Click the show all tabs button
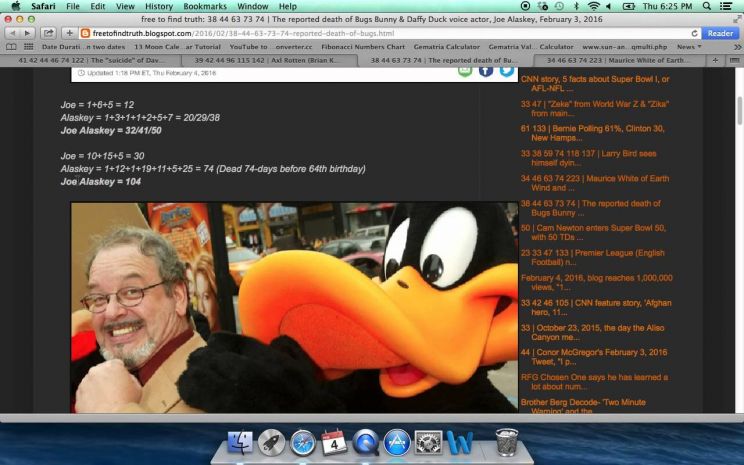The width and height of the screenshot is (744, 465). pyautogui.click(x=734, y=60)
